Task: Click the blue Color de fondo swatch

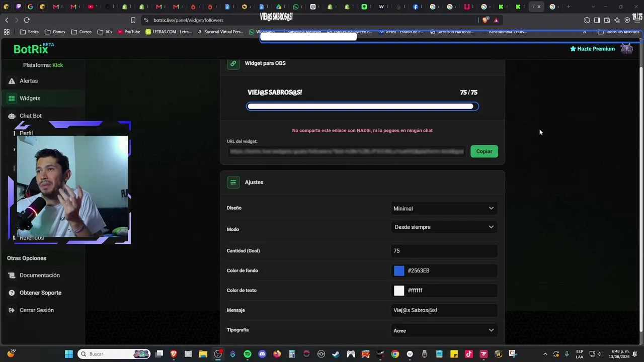Action: click(x=399, y=271)
